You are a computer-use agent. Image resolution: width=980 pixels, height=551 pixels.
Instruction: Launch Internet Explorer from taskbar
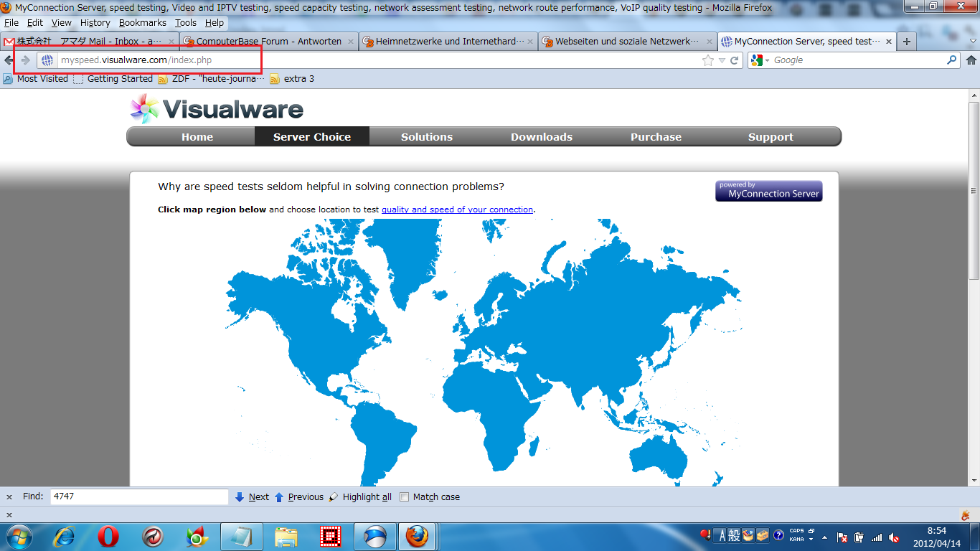pyautogui.click(x=65, y=537)
